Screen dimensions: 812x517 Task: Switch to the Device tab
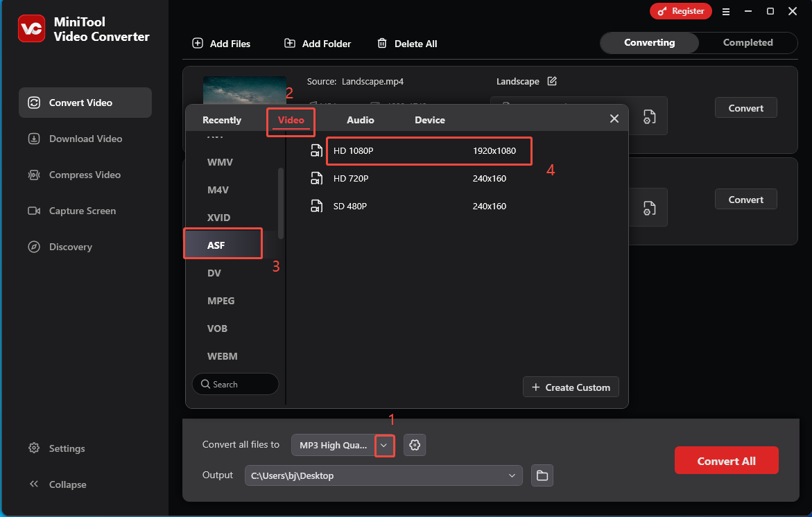pos(429,119)
